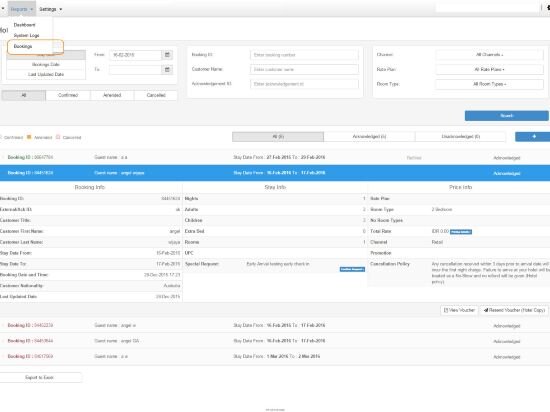
Task: Click the blue Search button
Action: 507,116
